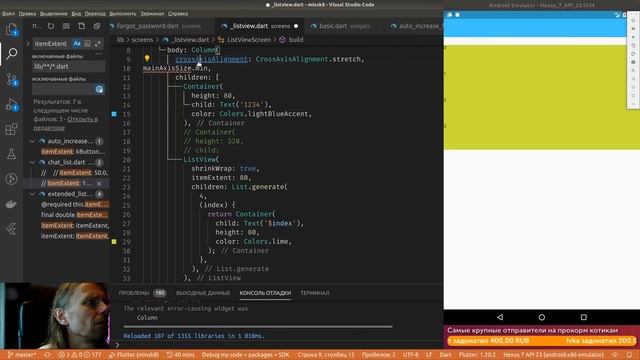Open the Flutter outline activity icon
Screen dimensions: 640x360
(11, 229)
